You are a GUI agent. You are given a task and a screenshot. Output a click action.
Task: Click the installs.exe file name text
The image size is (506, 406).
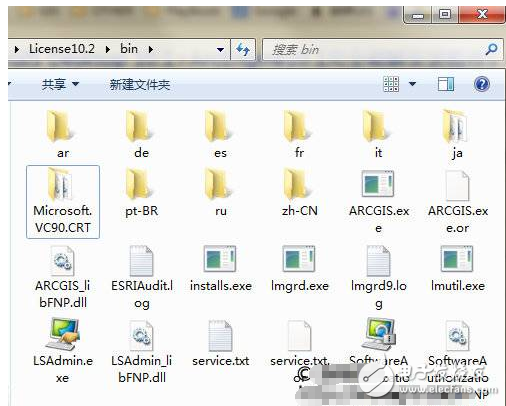(x=221, y=286)
